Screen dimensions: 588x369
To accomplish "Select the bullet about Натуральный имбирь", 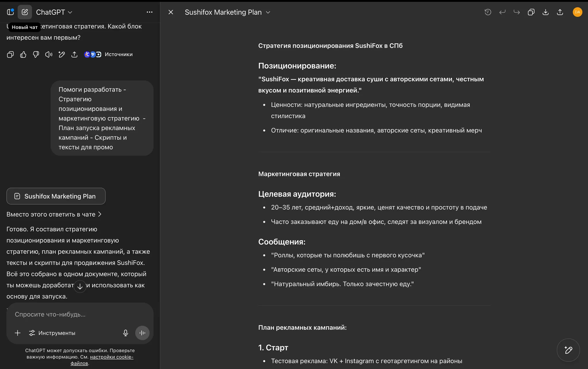I will point(342,284).
